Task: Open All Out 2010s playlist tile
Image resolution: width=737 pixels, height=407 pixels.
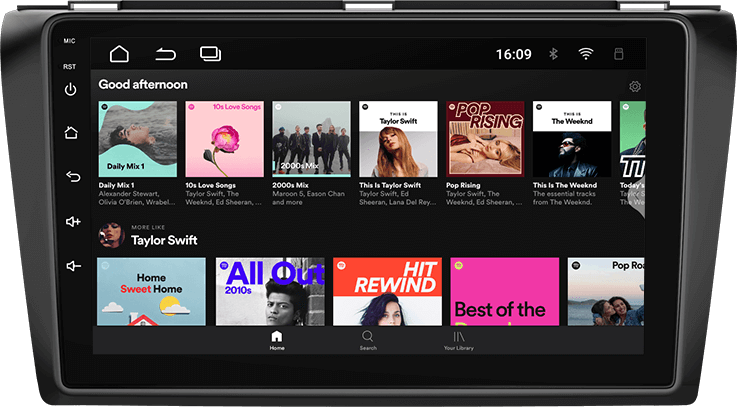Action: [270, 291]
